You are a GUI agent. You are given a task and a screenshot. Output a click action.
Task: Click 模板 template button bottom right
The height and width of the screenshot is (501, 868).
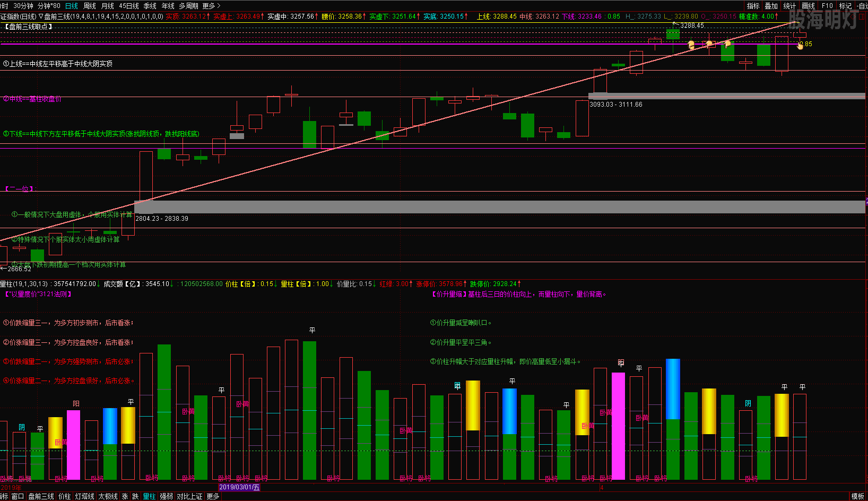click(x=857, y=496)
